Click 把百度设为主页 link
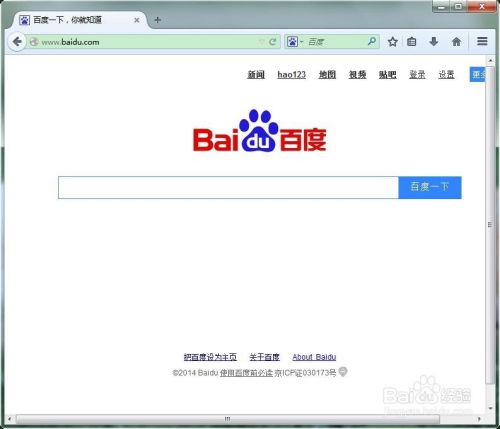The width and height of the screenshot is (500, 429). tap(210, 357)
